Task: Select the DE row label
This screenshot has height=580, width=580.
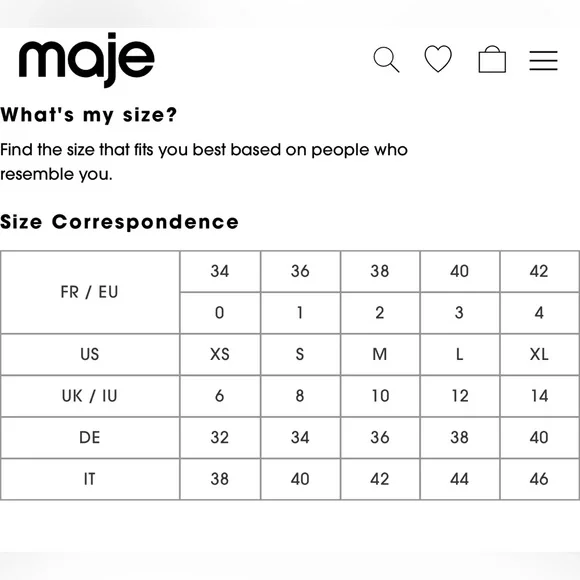Action: tap(90, 438)
